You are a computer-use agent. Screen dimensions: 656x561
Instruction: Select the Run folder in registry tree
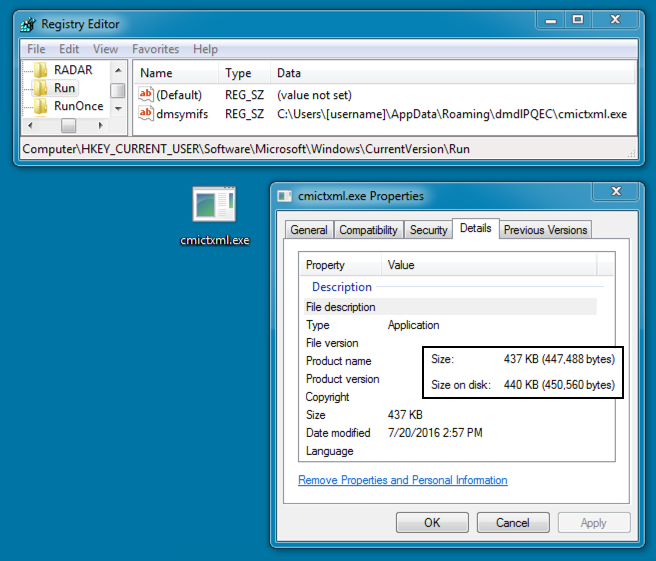(64, 88)
